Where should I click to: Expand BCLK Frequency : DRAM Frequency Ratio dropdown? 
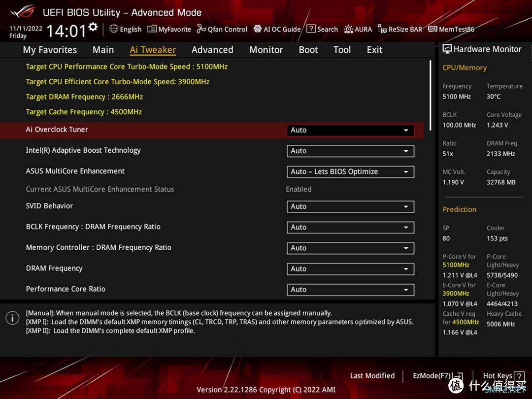[351, 227]
